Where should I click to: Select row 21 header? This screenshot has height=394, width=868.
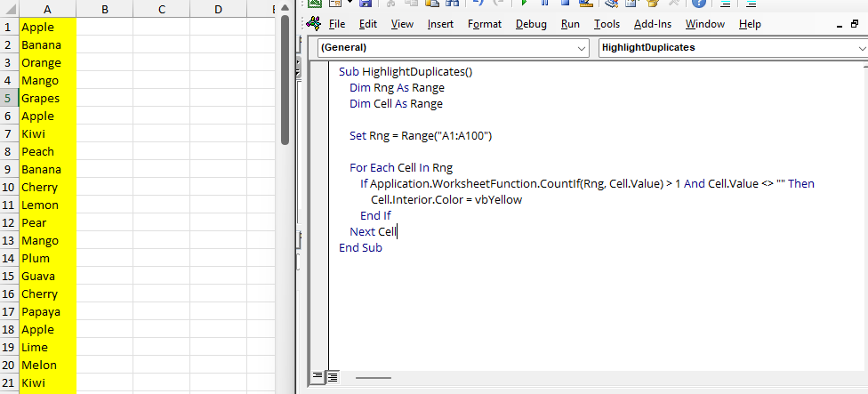tap(9, 383)
